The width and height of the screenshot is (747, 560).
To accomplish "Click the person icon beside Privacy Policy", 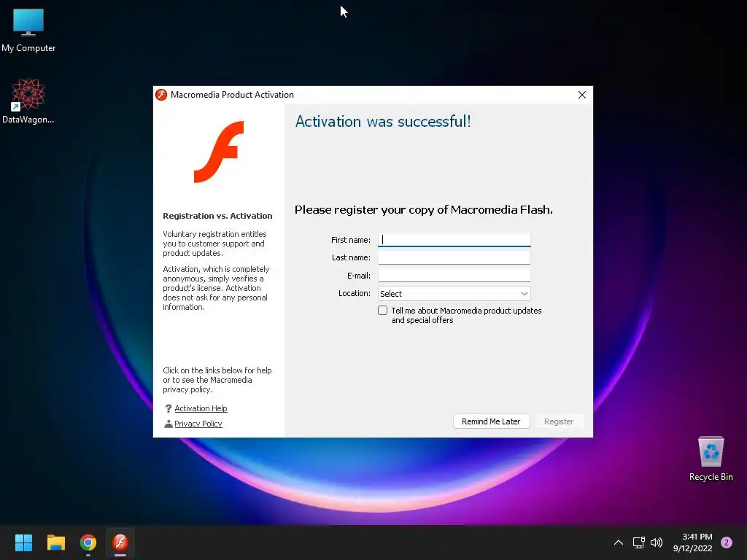I will [x=169, y=424].
